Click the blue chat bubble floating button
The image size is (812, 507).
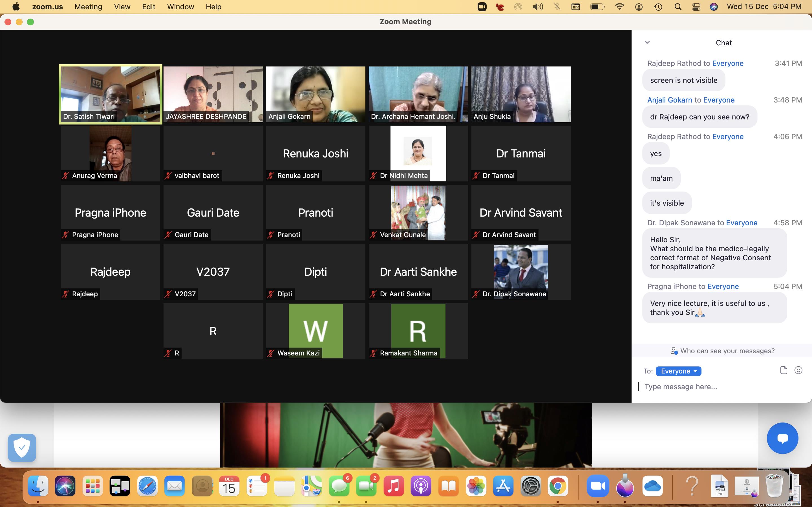tap(782, 438)
